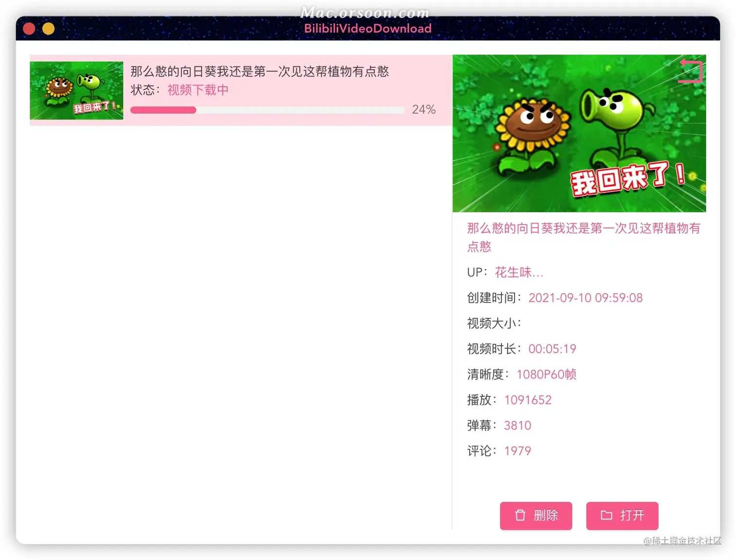Screen dimensions: 736x560
Task: Click the 删除 delete button
Action: [x=536, y=515]
